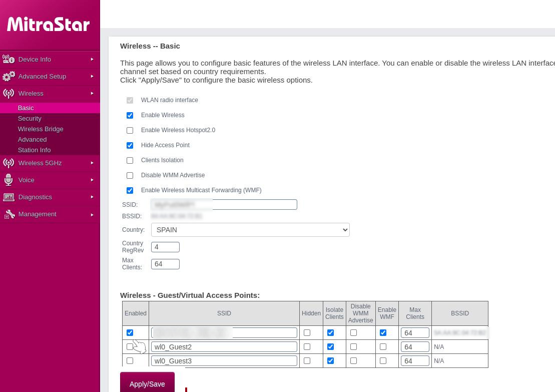Click the Apply/Save button
The height and width of the screenshot is (392, 555).
click(147, 384)
